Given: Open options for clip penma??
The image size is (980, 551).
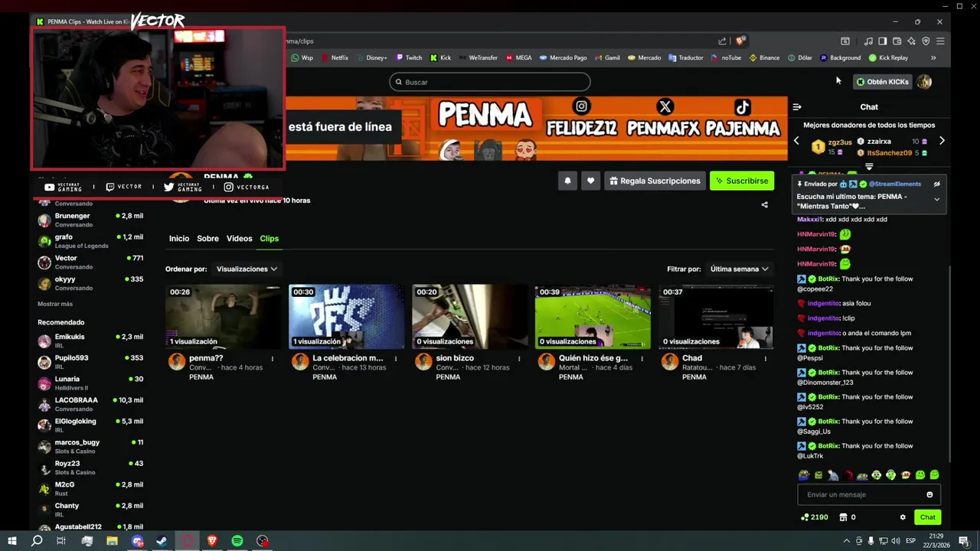Looking at the screenshot, I should 273,358.
